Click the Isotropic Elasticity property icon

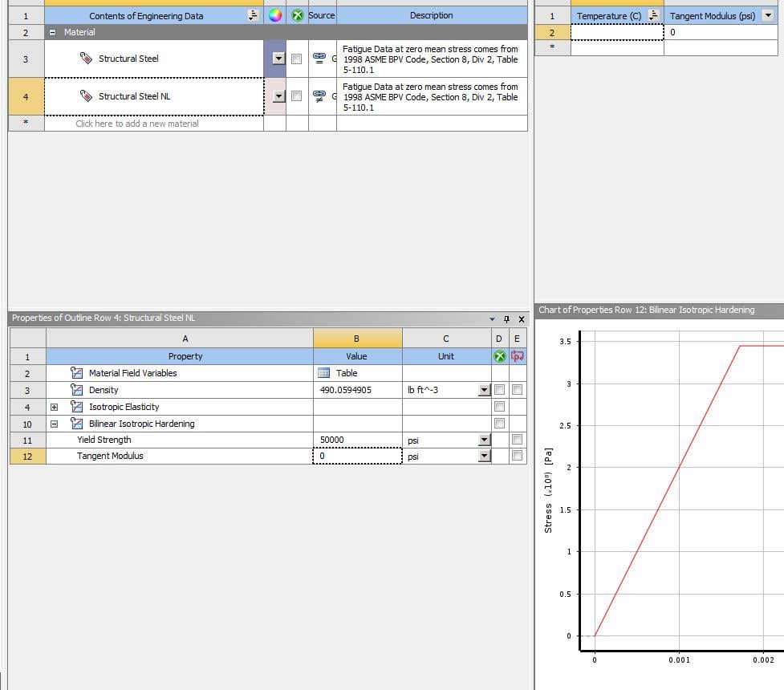pyautogui.click(x=76, y=407)
